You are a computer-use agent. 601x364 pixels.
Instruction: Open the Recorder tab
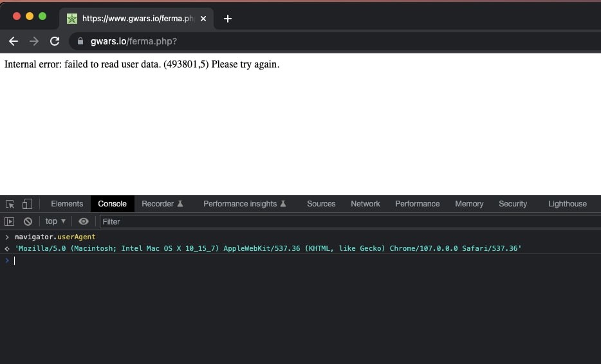pyautogui.click(x=162, y=204)
